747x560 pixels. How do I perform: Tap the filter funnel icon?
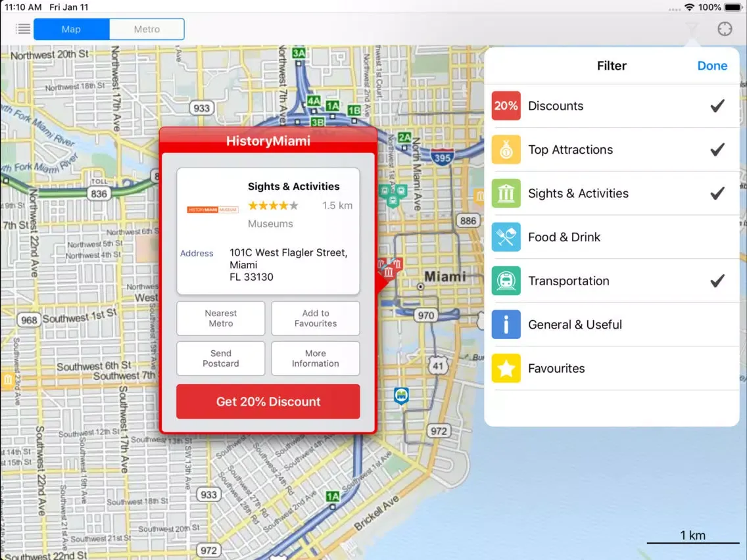(692, 29)
